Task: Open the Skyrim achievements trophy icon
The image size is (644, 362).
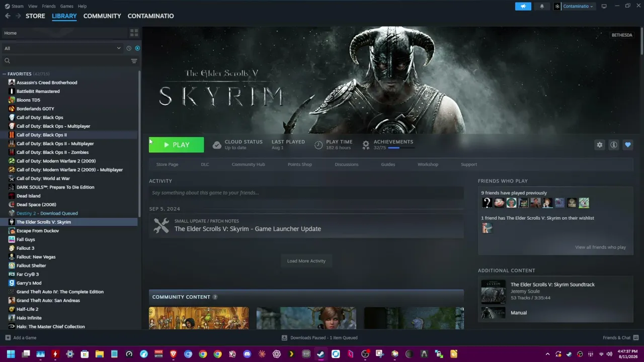Action: click(x=366, y=145)
